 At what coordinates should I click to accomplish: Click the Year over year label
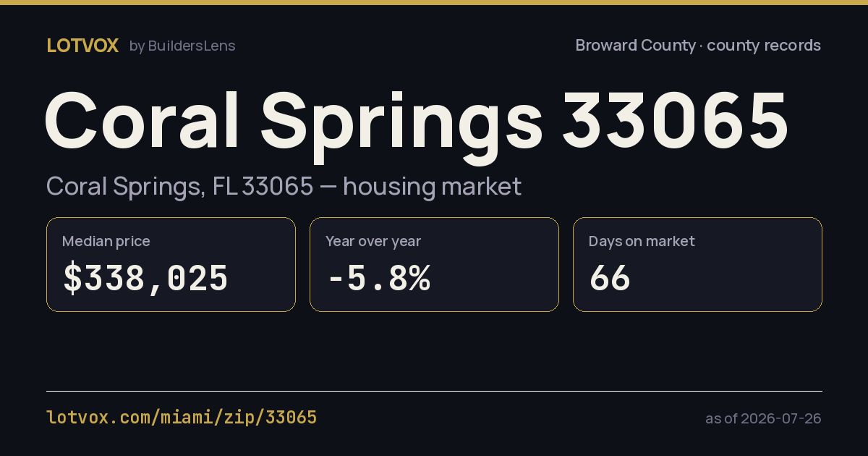click(373, 241)
